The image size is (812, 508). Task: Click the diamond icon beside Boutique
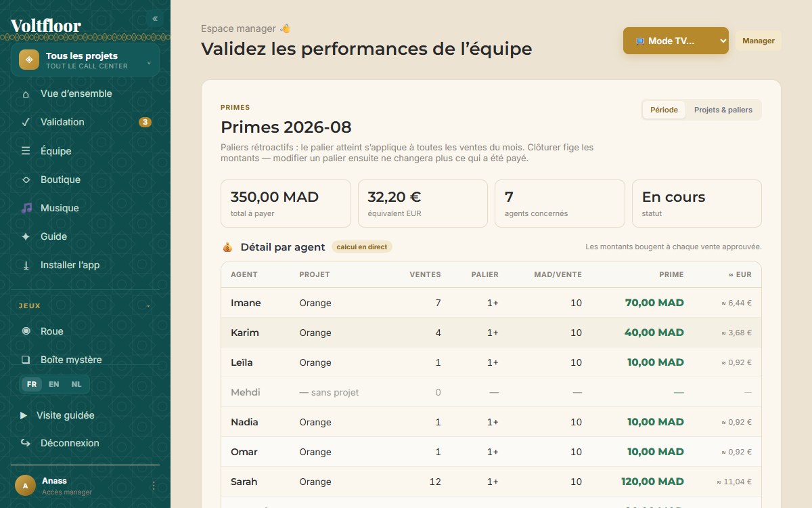(x=26, y=179)
